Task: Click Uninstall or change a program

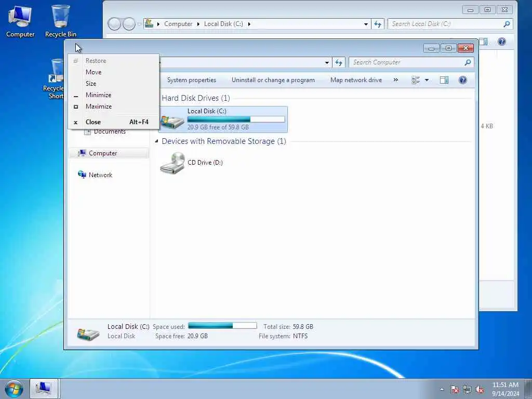Action: [273, 80]
